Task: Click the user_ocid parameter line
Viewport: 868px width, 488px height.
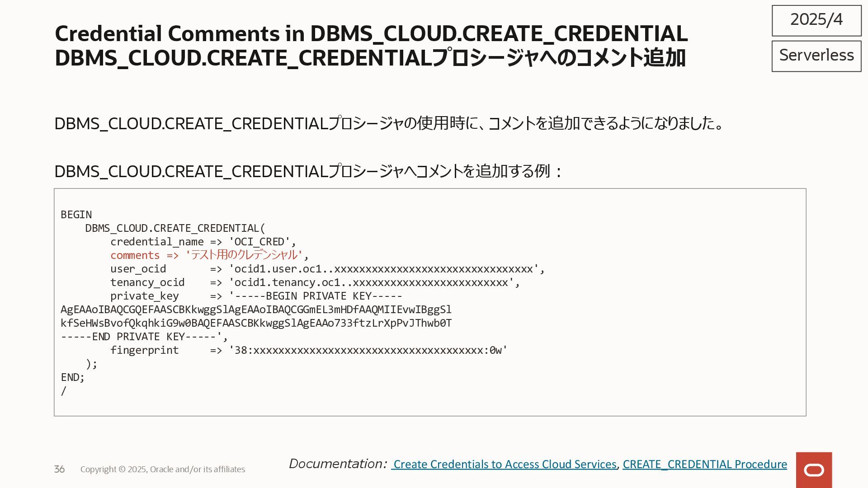Action: (327, 269)
